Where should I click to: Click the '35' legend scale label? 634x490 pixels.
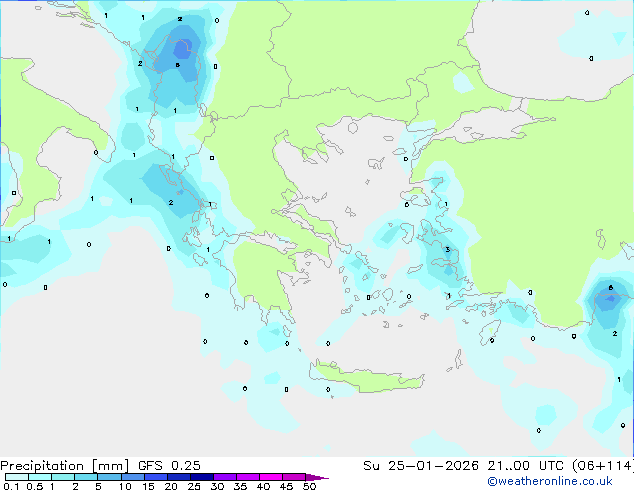(240, 486)
